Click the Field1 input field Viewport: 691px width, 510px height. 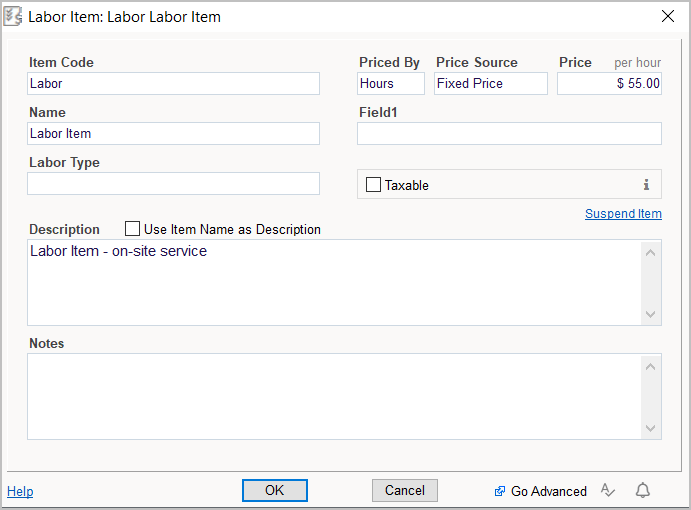pyautogui.click(x=509, y=134)
